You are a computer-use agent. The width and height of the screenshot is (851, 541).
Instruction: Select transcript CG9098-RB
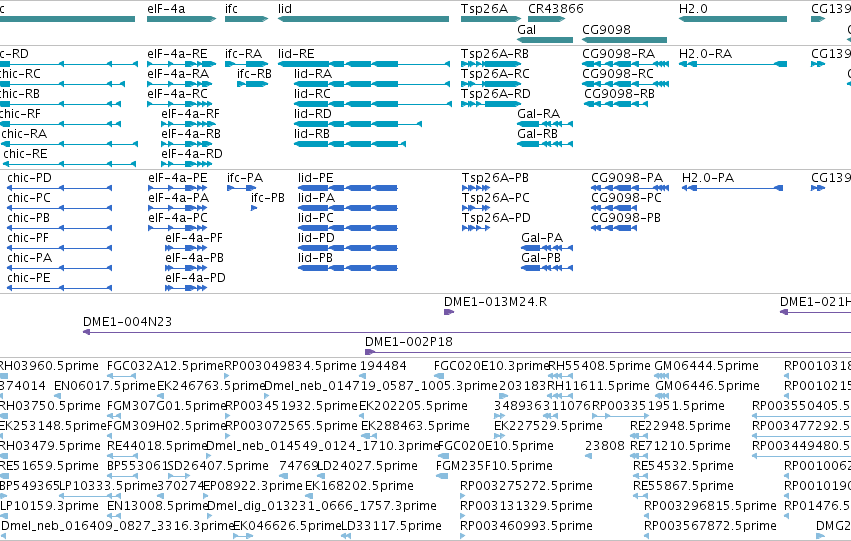click(x=616, y=104)
